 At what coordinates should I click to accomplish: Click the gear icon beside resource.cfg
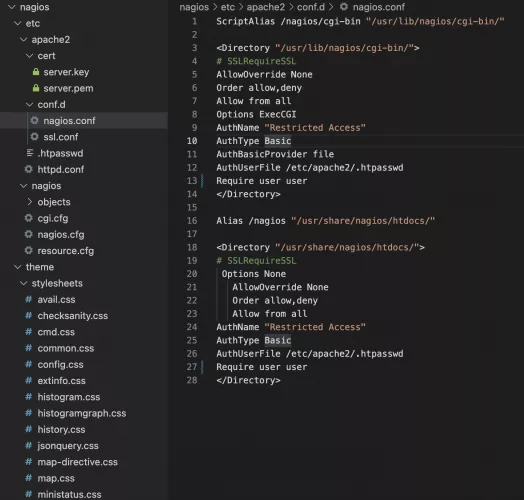tap(28, 251)
